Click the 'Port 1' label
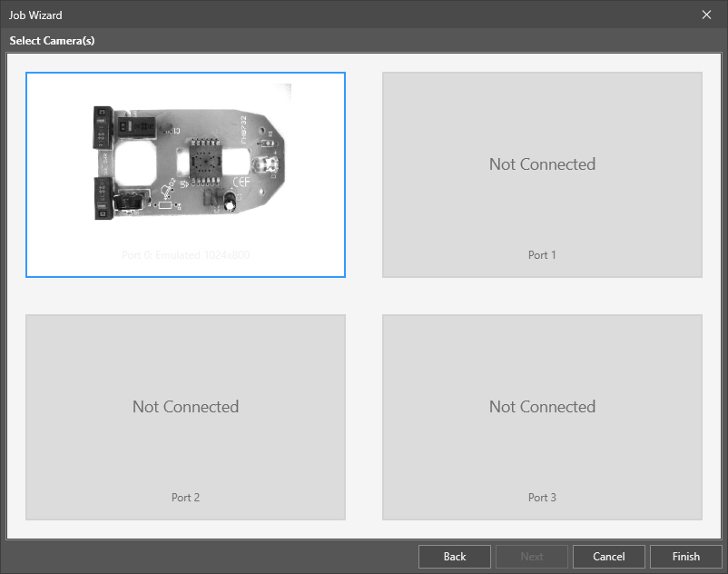This screenshot has width=728, height=574. pyautogui.click(x=542, y=255)
